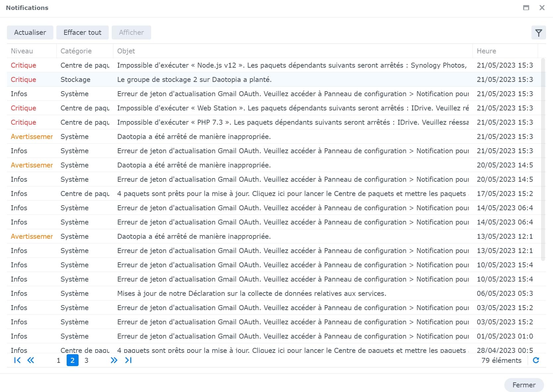Viewport: 553px width, 392px height.
Task: Click the '79 éléments' count text
Action: pos(501,360)
